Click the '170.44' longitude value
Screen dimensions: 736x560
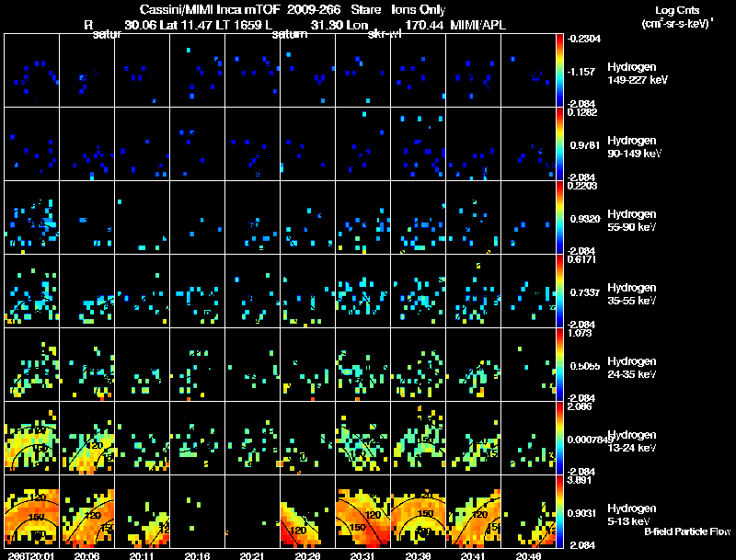[424, 26]
